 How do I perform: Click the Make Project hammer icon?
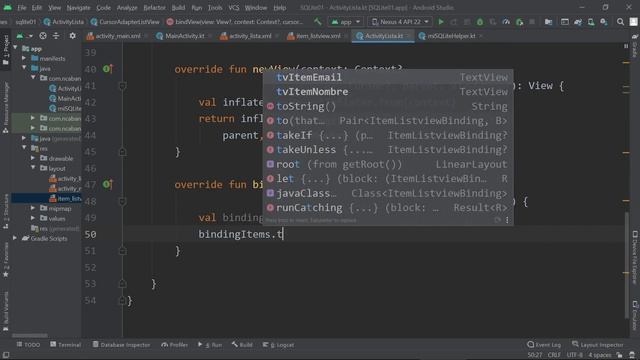(318, 22)
